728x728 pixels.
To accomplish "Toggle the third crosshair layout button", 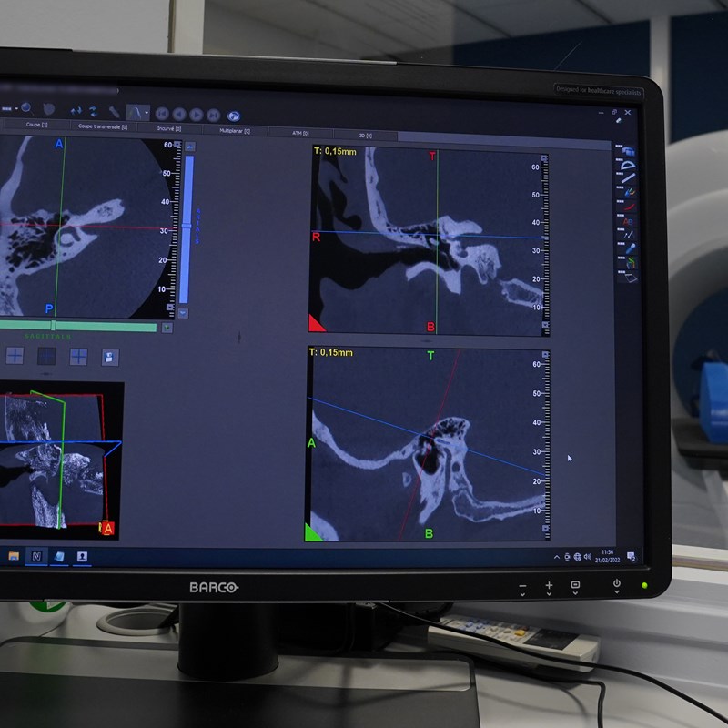I will click(x=78, y=357).
